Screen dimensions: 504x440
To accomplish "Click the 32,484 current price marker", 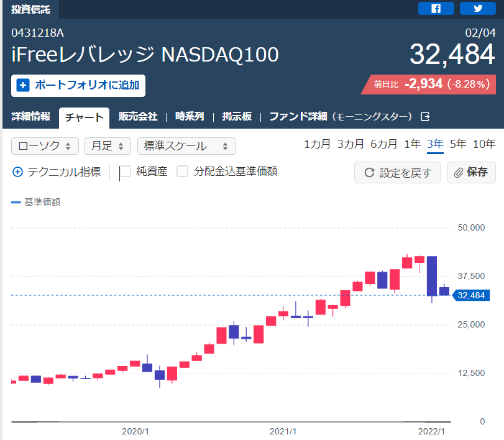I will 471,295.
